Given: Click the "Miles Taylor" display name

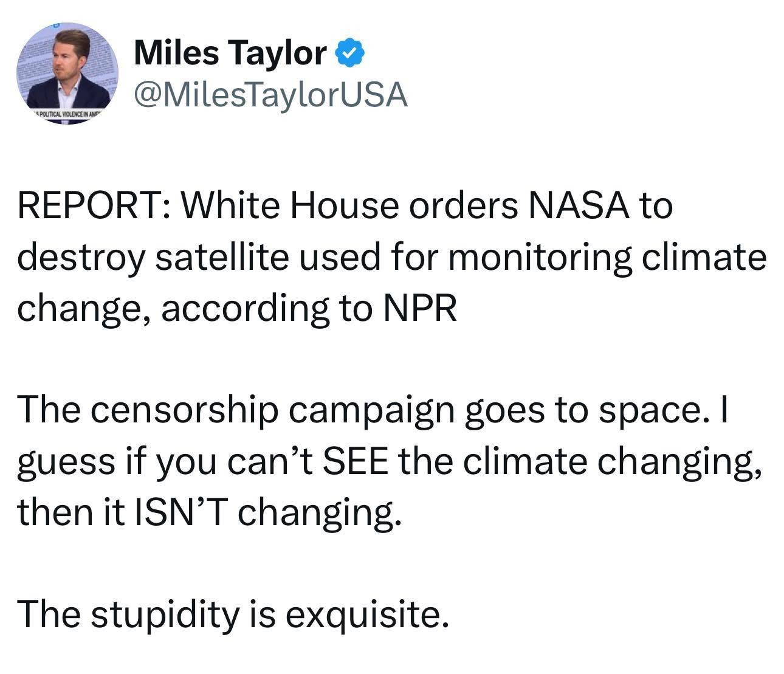Looking at the screenshot, I should [x=230, y=53].
